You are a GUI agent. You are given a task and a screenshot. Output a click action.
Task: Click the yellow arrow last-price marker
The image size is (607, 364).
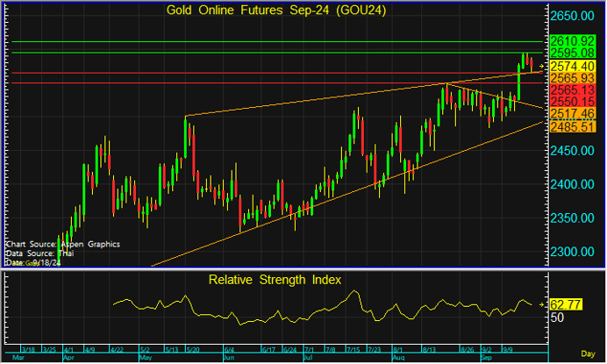[541, 66]
